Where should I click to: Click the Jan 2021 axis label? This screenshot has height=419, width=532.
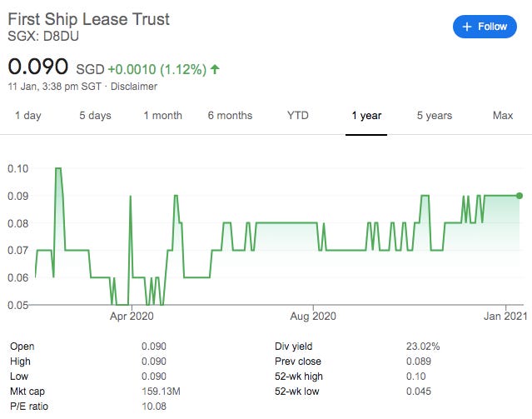505,316
